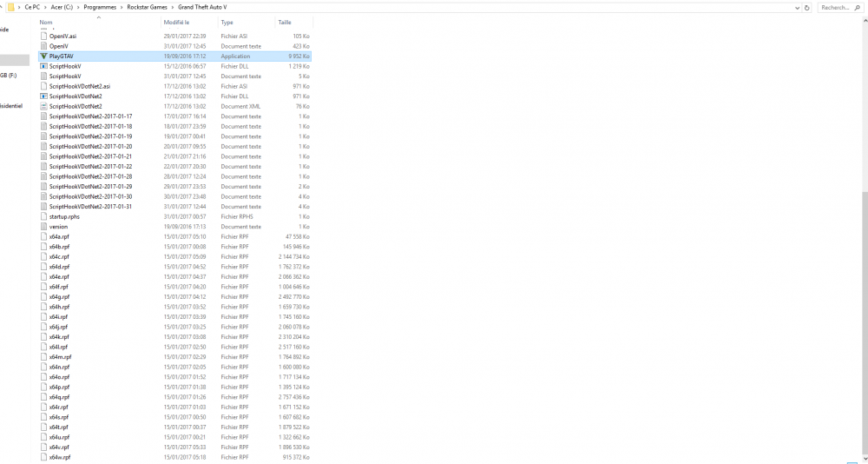Click the x64q.rpf file icon
The width and height of the screenshot is (868, 464).
(x=43, y=397)
